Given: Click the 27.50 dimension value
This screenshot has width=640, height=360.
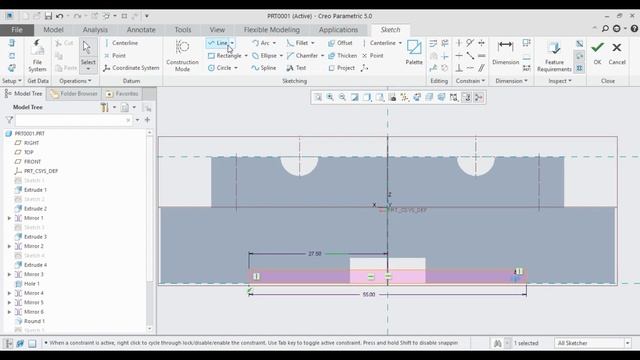Looking at the screenshot, I should (315, 254).
